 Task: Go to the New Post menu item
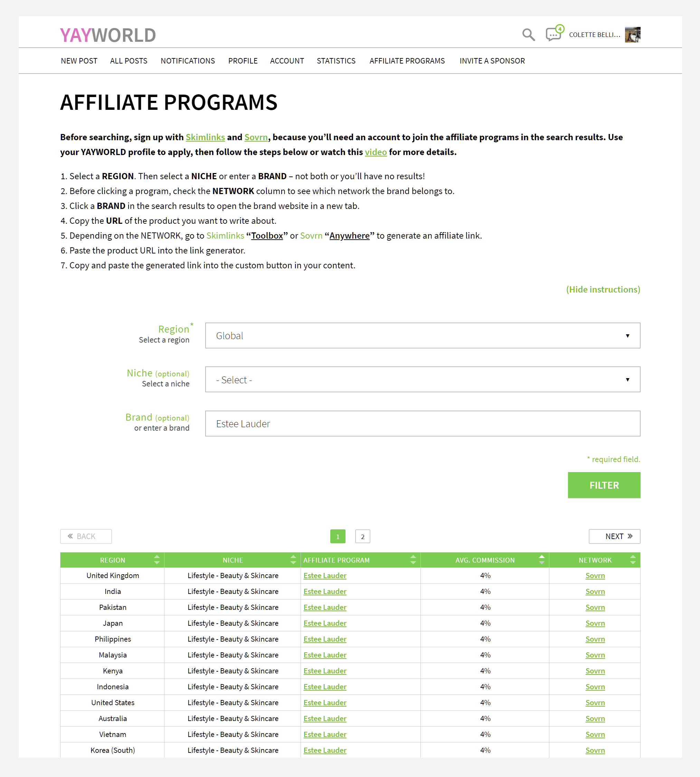tap(79, 61)
